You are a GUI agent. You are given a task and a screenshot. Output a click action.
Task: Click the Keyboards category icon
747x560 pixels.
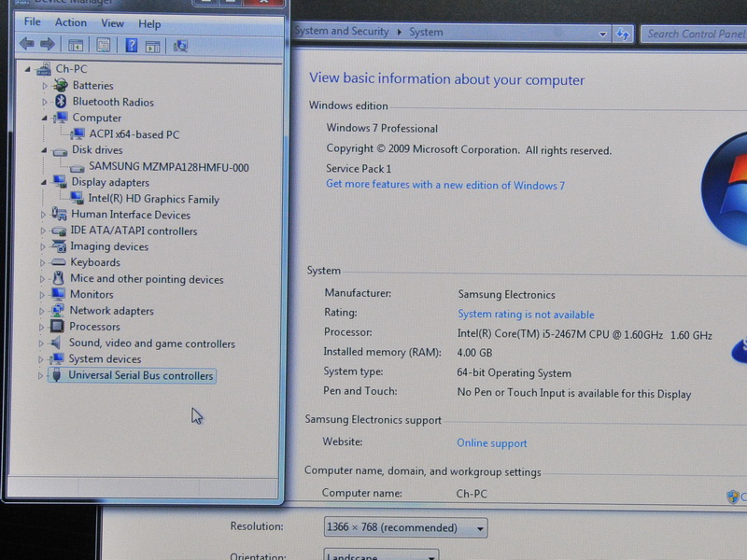(58, 262)
